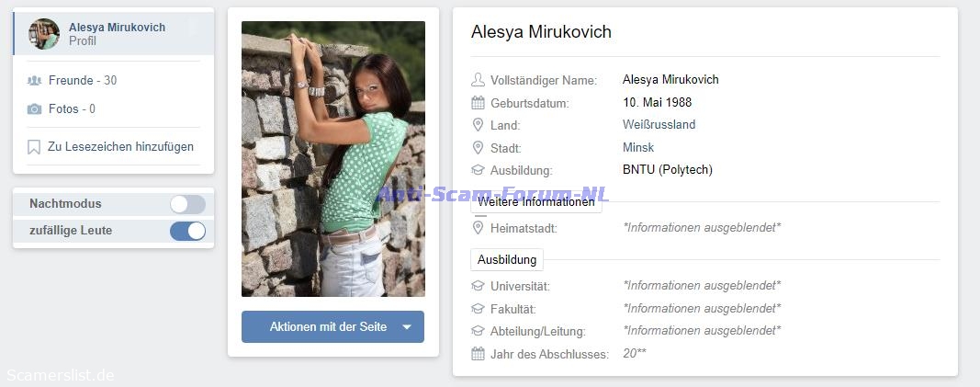Viewport: 980px width, 387px height.
Task: Click the graduation cap icon beside Universität
Action: tap(478, 286)
